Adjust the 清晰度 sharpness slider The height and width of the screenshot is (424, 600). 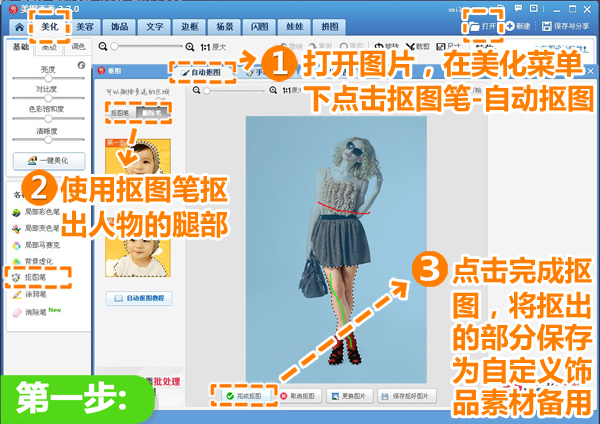tap(48, 140)
